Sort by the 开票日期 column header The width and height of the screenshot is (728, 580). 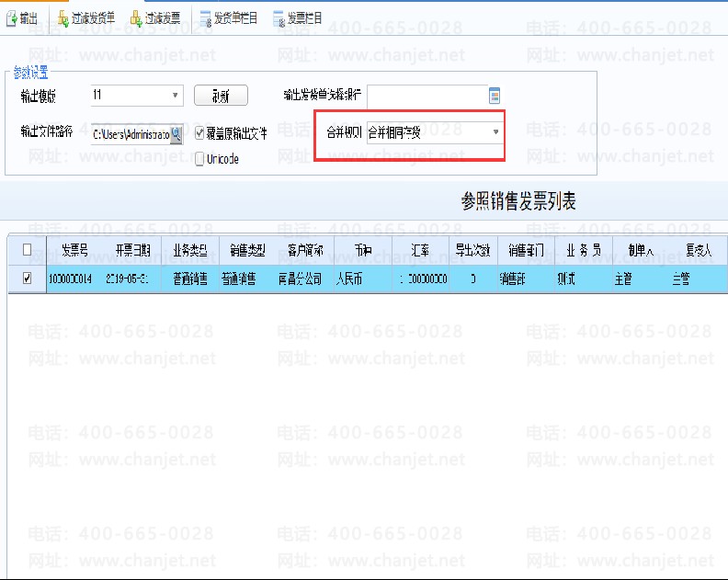[x=132, y=250]
